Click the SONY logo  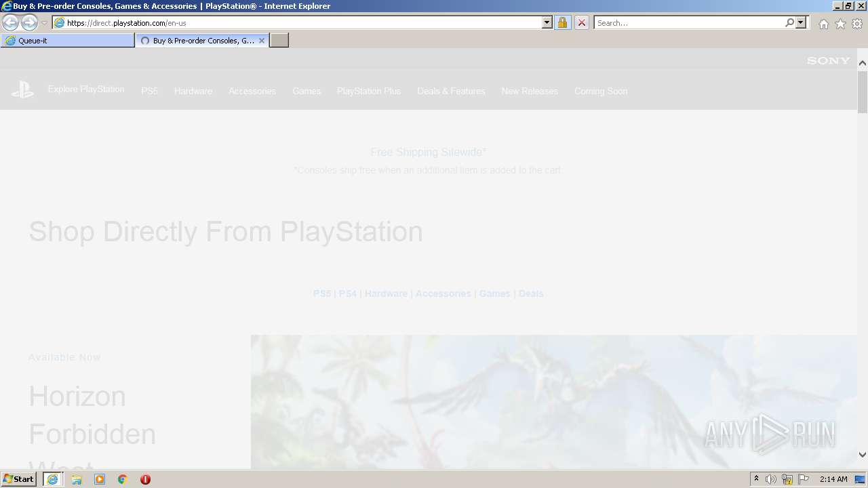tap(828, 60)
